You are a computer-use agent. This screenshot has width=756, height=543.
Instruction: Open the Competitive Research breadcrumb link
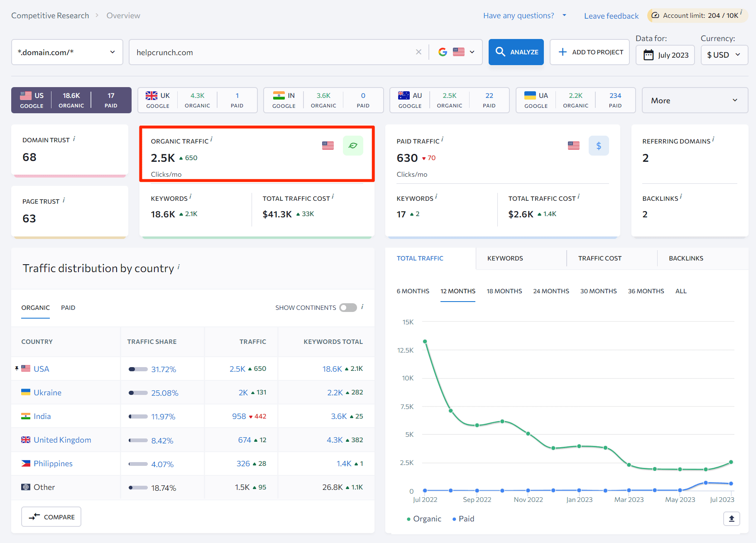(50, 15)
